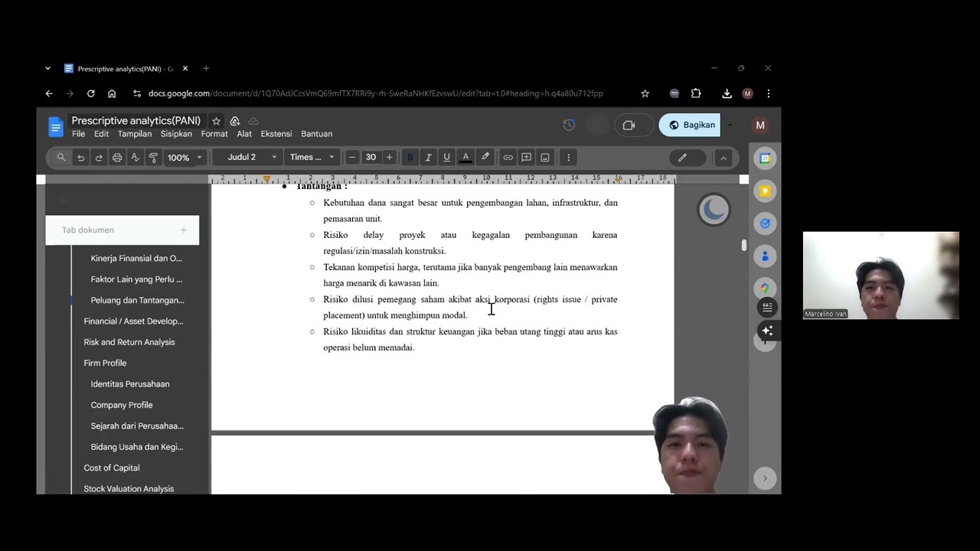
Task: Go to Risk and Return Analysis heading
Action: pos(129,342)
